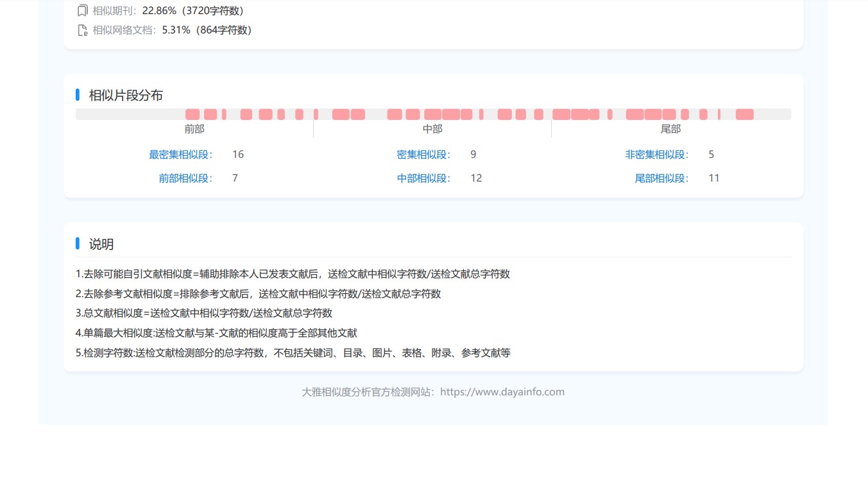Click the 前部 section label under the bar
The width and height of the screenshot is (868, 498).
194,129
